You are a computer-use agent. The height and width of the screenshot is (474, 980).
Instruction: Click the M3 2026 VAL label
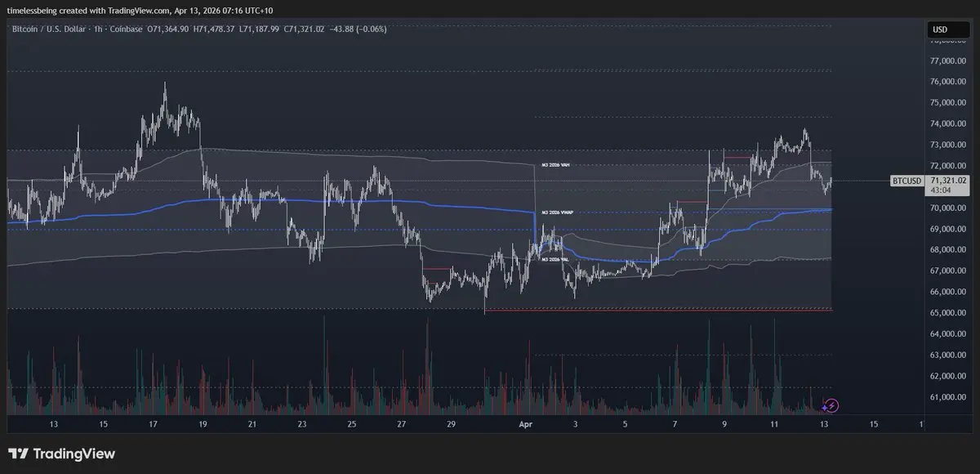(x=555, y=259)
